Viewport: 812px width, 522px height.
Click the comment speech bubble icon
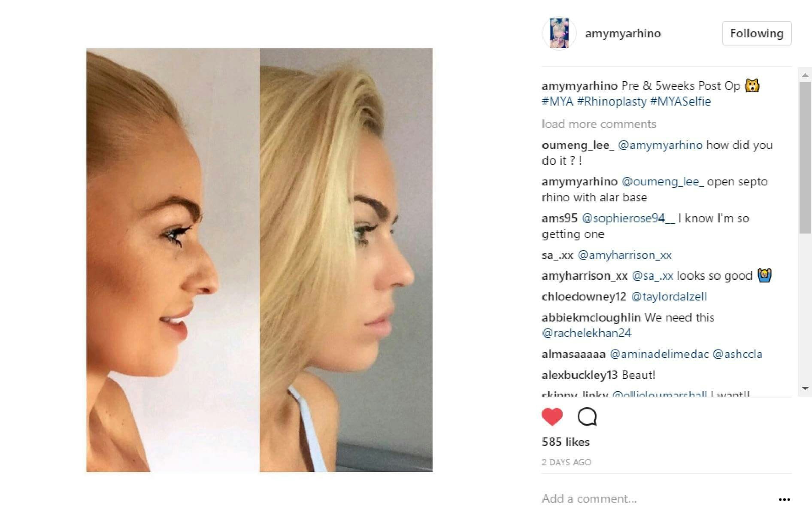587,416
